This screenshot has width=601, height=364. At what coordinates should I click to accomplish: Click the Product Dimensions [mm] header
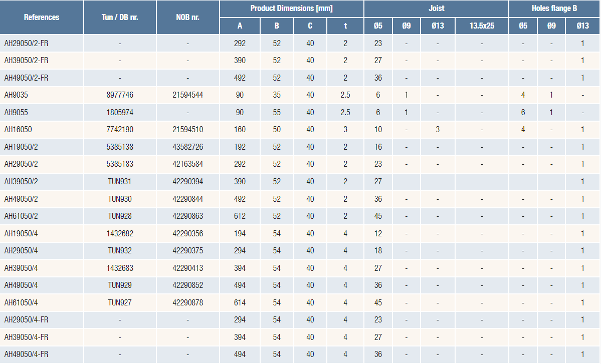point(291,9)
